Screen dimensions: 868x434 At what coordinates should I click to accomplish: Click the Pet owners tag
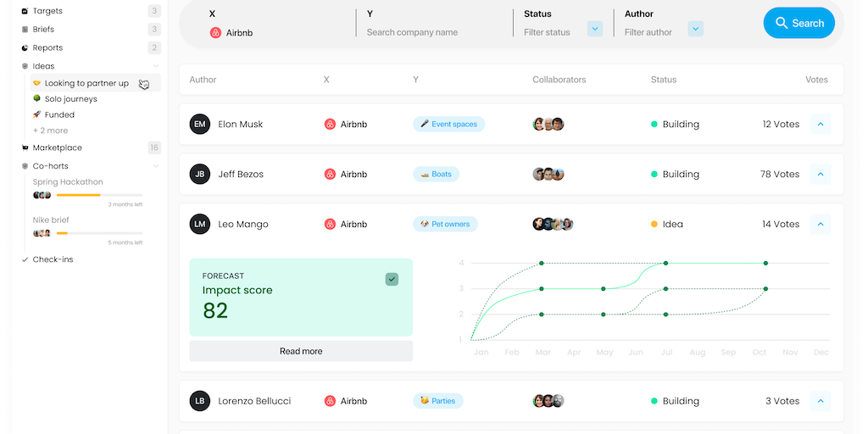(445, 224)
